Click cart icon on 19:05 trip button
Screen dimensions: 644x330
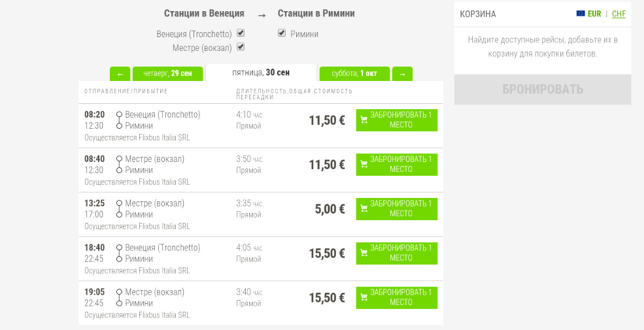pyautogui.click(x=364, y=298)
